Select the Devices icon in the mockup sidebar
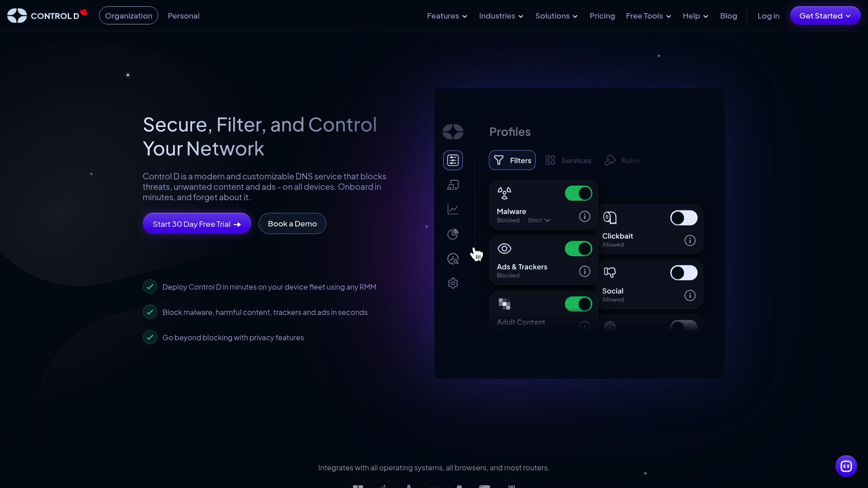The height and width of the screenshot is (488, 868). pyautogui.click(x=453, y=185)
